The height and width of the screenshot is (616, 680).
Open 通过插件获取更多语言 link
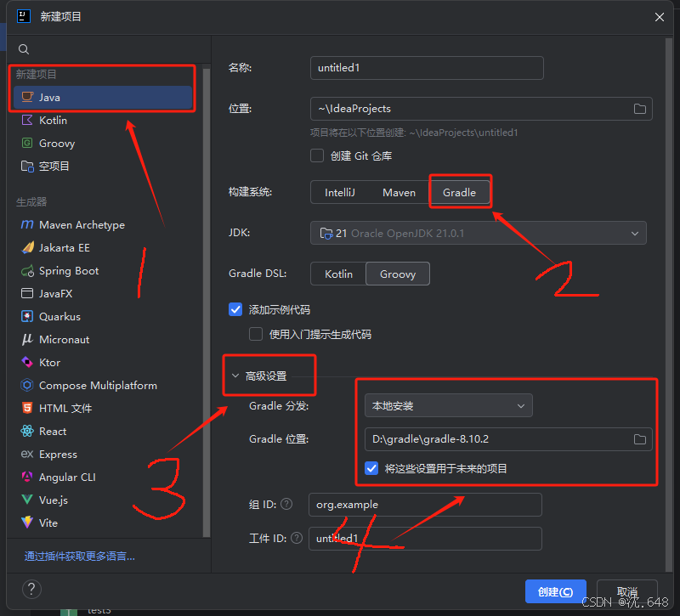click(80, 557)
